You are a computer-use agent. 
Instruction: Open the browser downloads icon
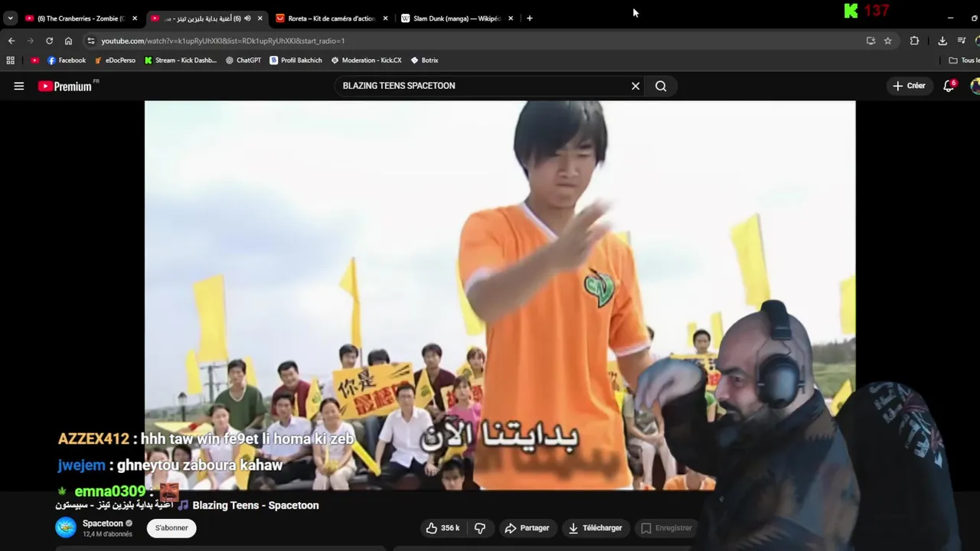click(942, 41)
